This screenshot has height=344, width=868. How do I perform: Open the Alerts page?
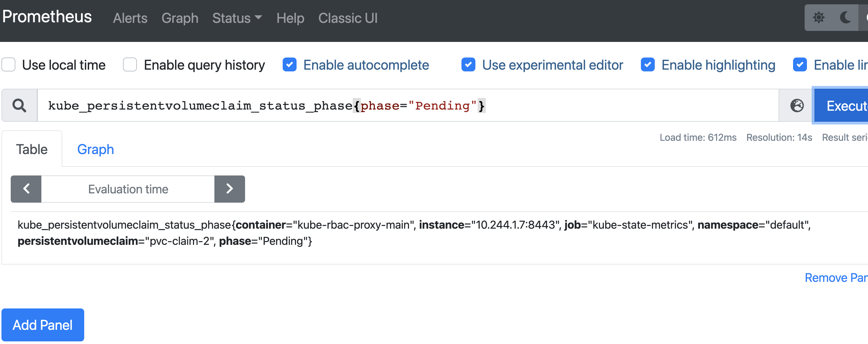point(130,18)
